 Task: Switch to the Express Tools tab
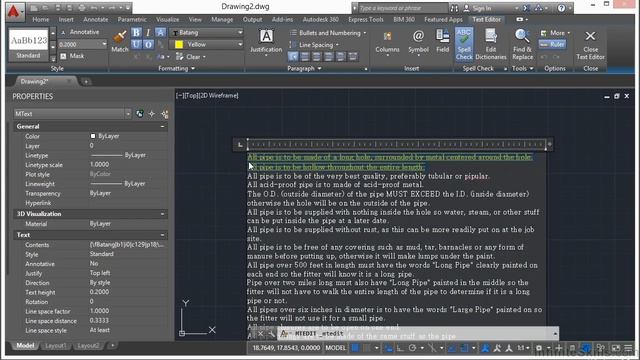[x=366, y=19]
